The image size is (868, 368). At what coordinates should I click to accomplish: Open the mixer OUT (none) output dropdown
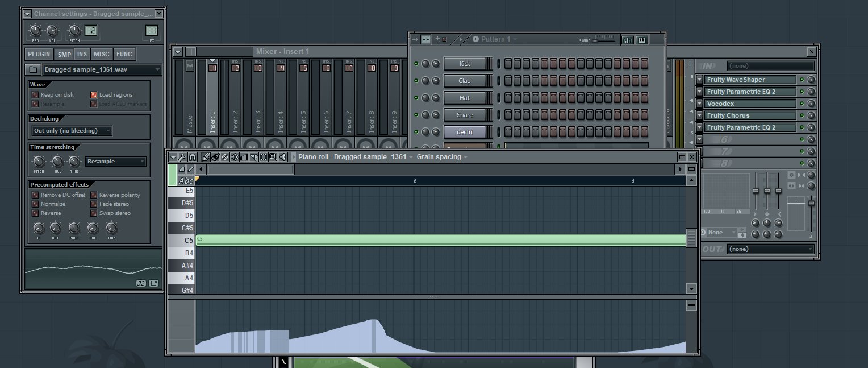click(770, 249)
